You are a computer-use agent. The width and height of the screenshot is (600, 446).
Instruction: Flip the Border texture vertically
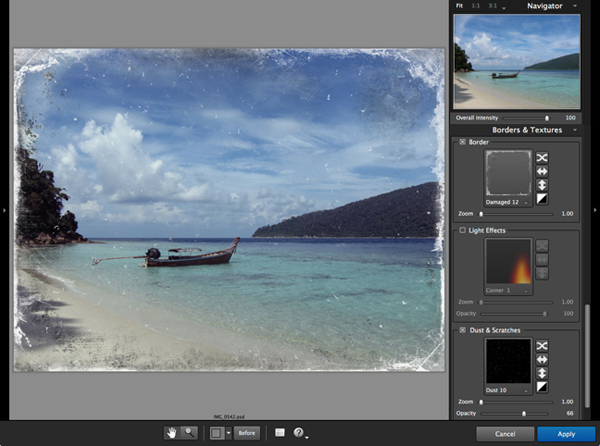(x=541, y=186)
